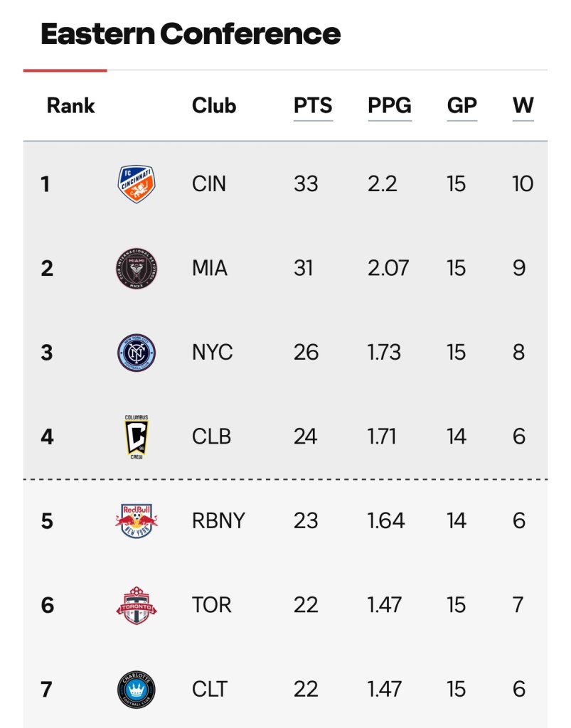Sort table by PPG header

[x=390, y=106]
